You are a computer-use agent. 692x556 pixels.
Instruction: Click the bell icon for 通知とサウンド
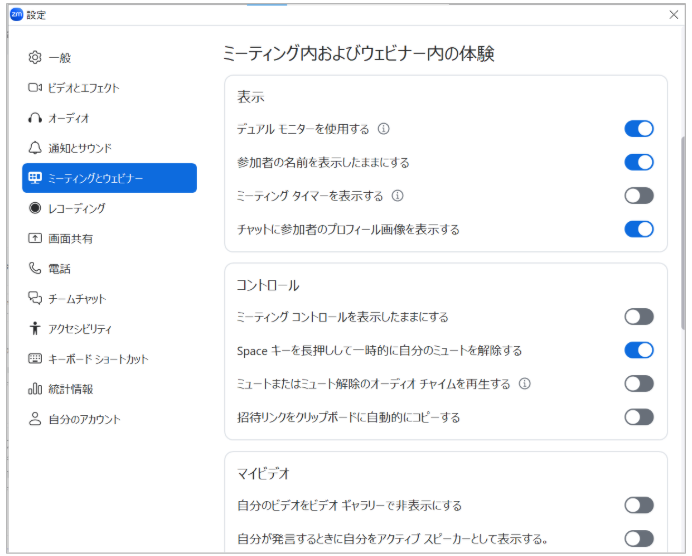pos(35,148)
